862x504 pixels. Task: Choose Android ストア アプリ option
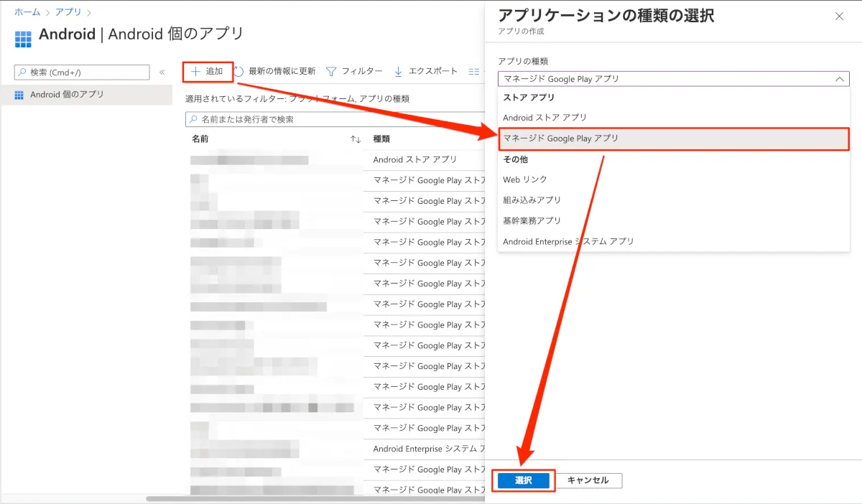pos(673,118)
